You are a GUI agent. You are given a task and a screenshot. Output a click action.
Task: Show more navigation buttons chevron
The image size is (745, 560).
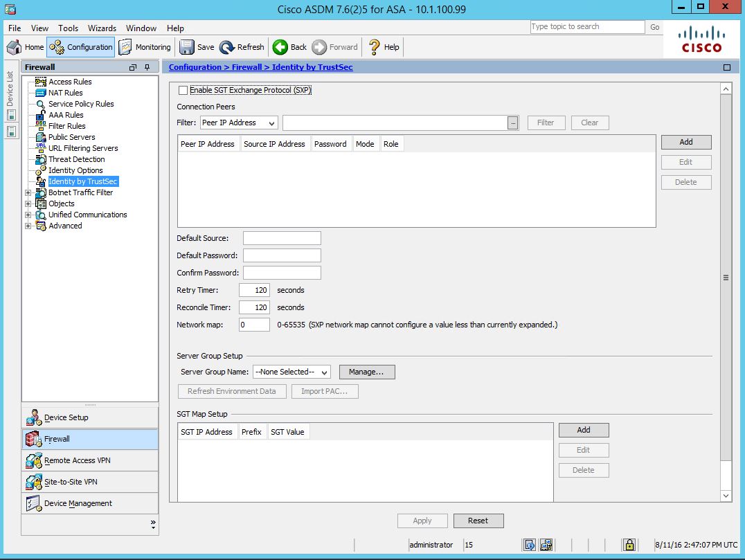pos(153,525)
